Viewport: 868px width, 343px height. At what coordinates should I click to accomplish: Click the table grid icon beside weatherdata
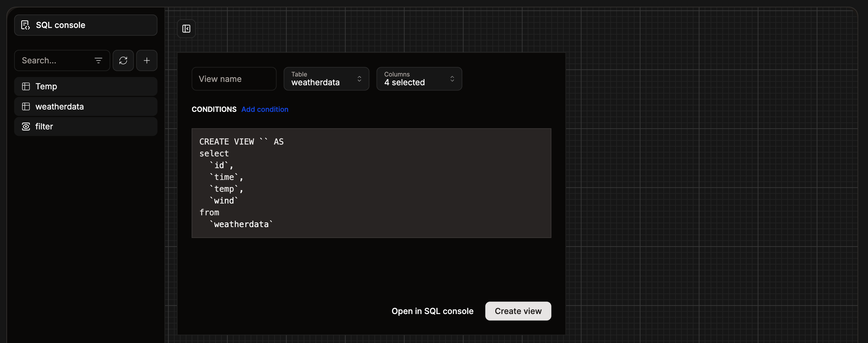pos(26,106)
